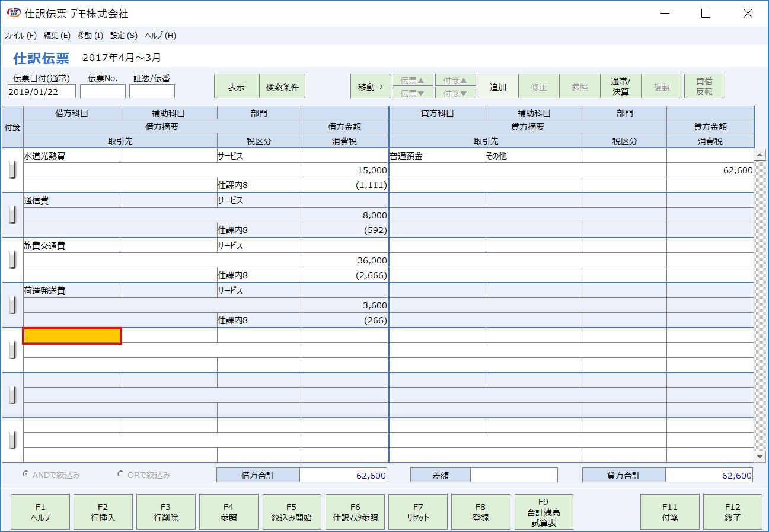
Task: Click the 追加 button to add an entry
Action: tap(498, 85)
